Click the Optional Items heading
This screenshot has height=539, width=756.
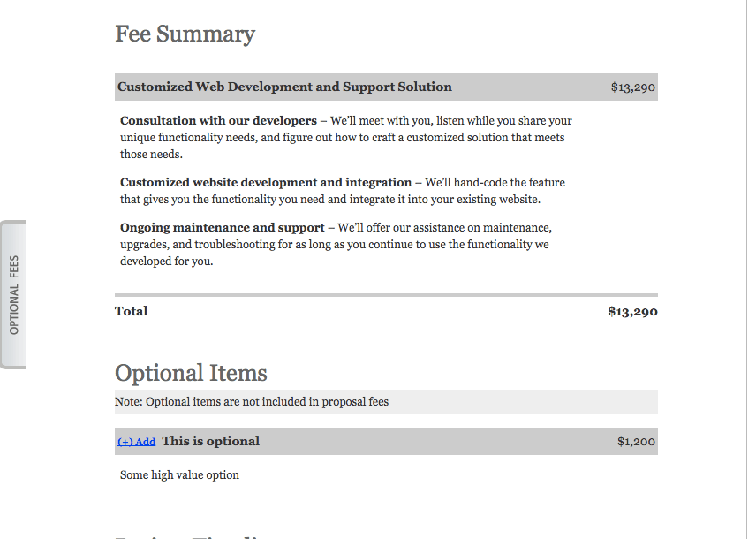(x=191, y=373)
